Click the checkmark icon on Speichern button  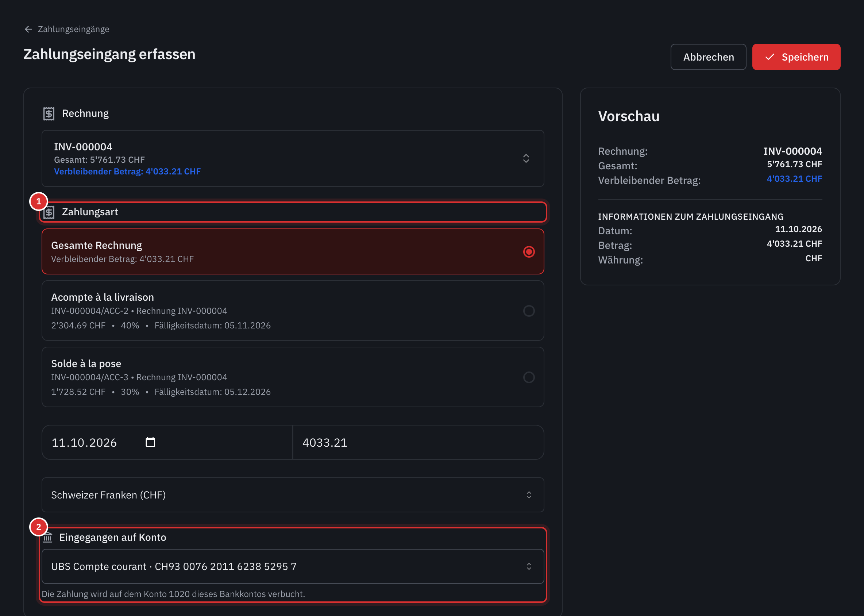769,57
